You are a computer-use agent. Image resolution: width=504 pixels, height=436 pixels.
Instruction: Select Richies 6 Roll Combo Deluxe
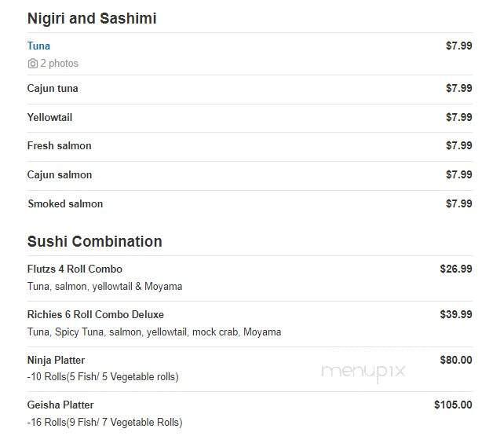[x=96, y=314]
